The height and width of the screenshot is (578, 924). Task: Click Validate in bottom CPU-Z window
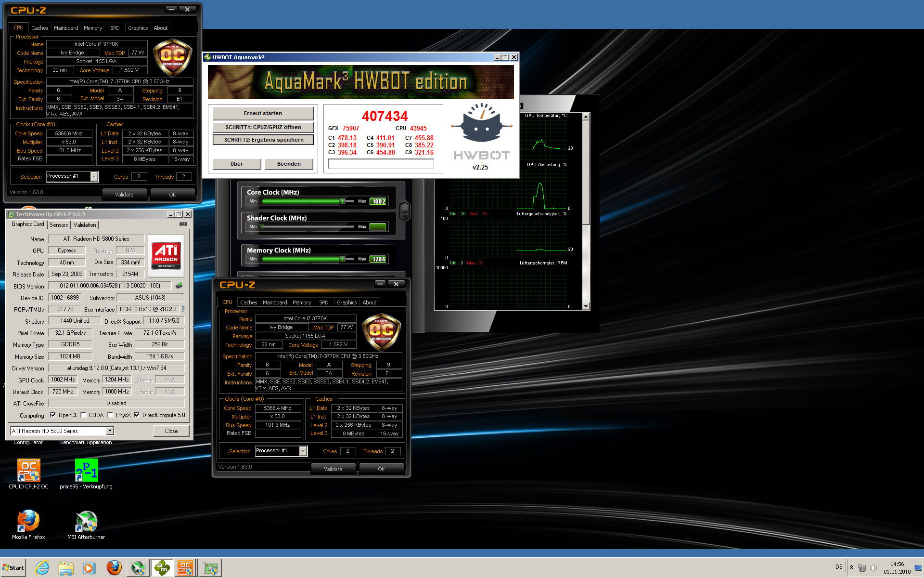[x=333, y=469]
